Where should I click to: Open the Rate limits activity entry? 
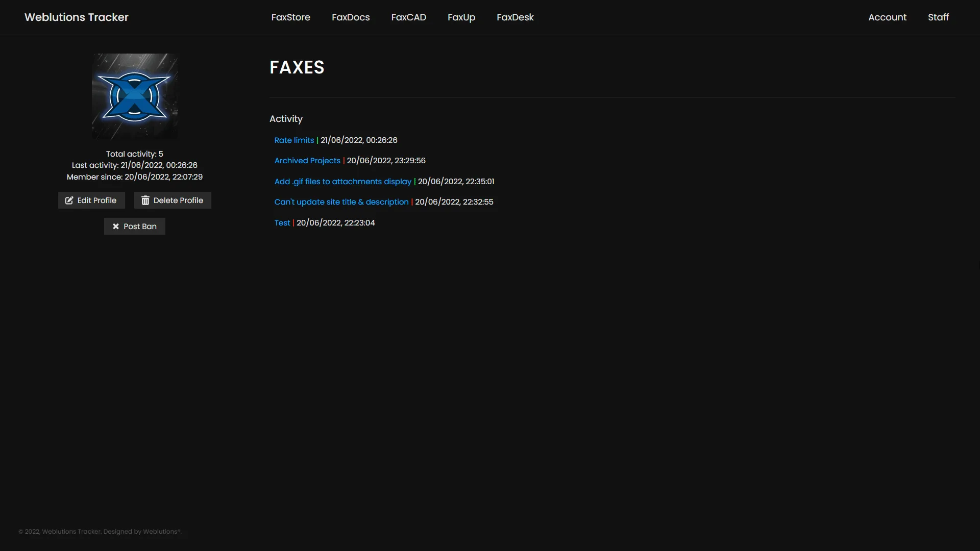(294, 140)
